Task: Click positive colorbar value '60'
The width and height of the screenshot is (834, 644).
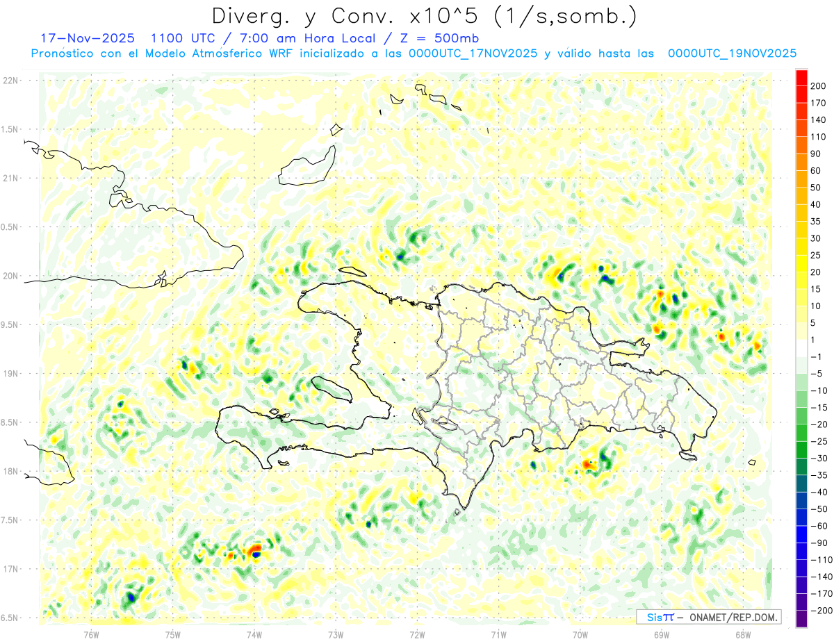Action: pyautogui.click(x=817, y=170)
